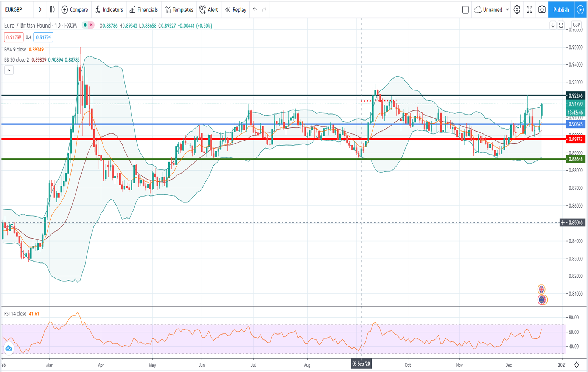Undo the last chart action
Image resolution: width=588 pixels, height=372 pixels.
(255, 10)
